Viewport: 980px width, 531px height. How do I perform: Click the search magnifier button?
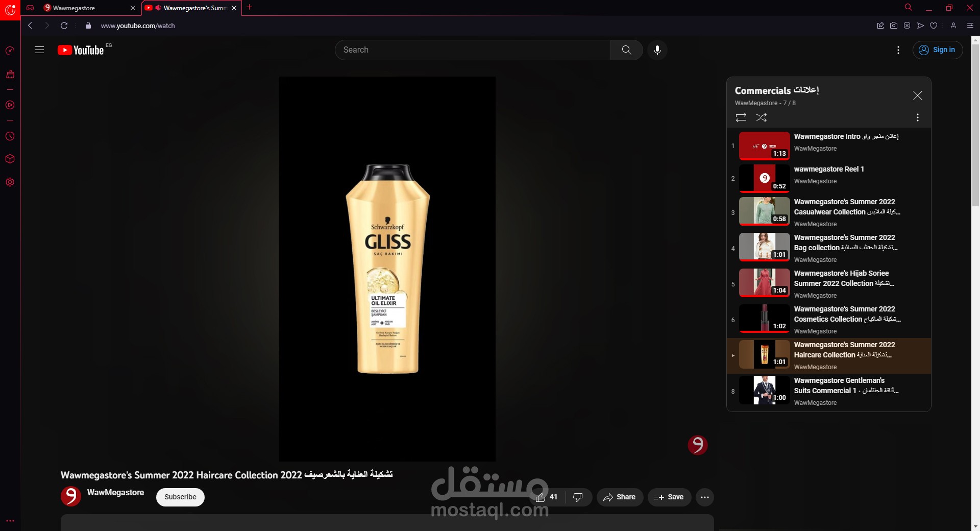click(x=626, y=50)
